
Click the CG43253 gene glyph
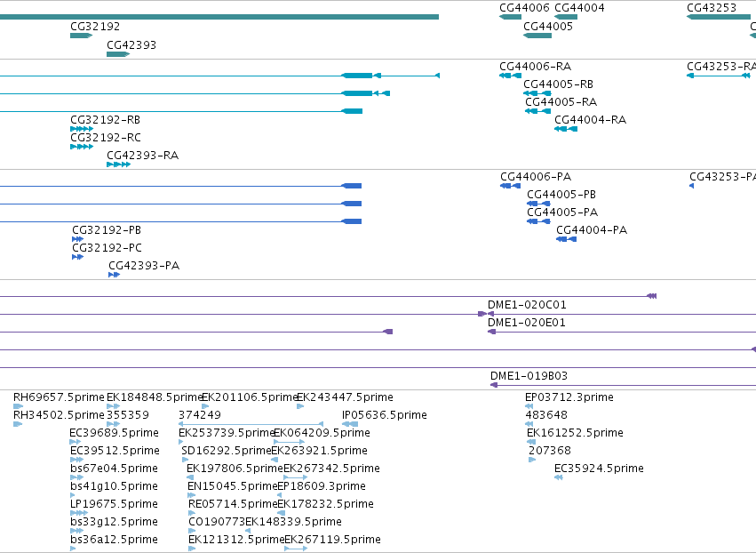pos(719,17)
